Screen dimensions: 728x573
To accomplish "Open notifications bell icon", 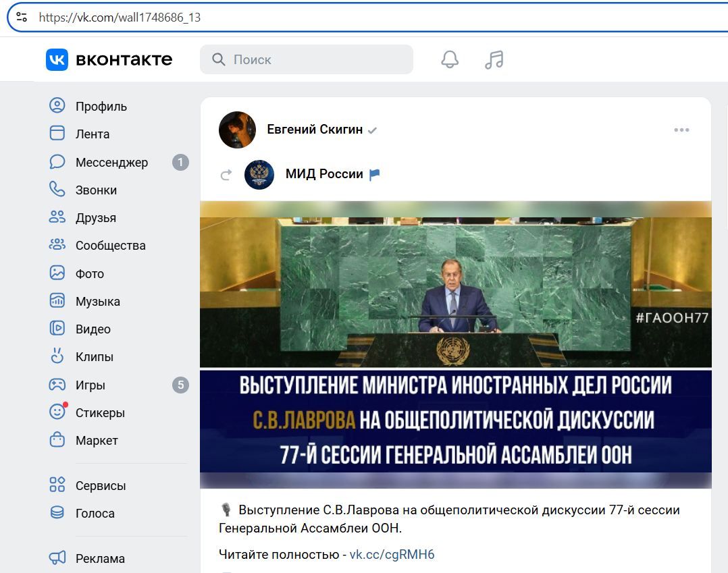I will tap(450, 59).
